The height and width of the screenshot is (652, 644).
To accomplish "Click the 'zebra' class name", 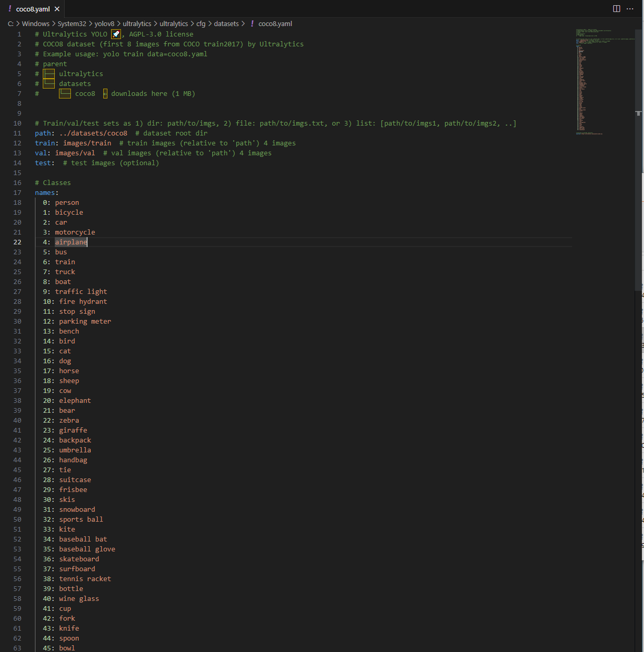I will click(x=69, y=421).
